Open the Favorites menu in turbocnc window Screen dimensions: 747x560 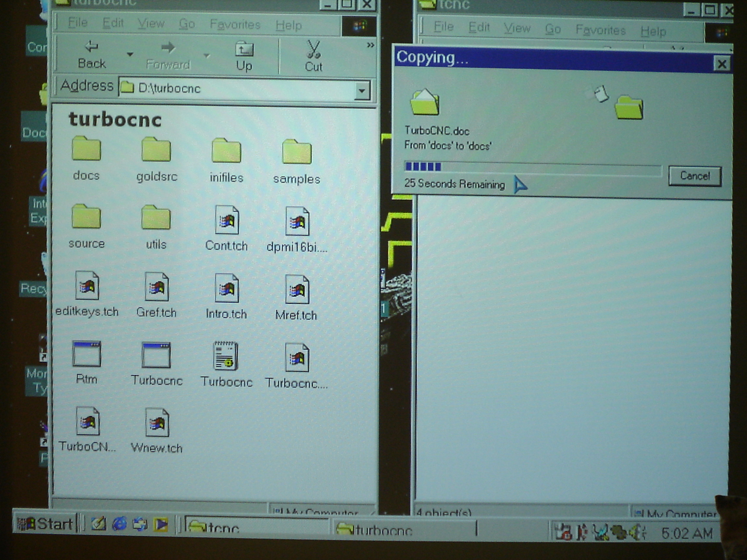235,24
